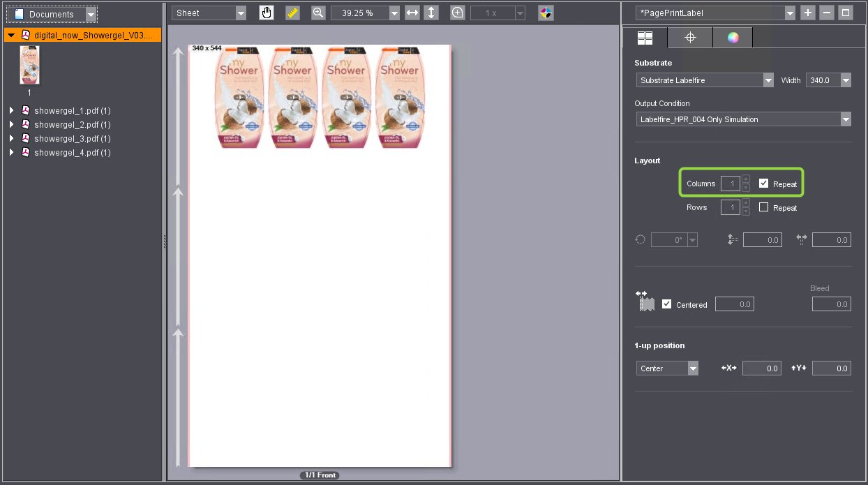Screen dimensions: 868x485
Task: Open the color separations viewer icon
Action: [545, 12]
